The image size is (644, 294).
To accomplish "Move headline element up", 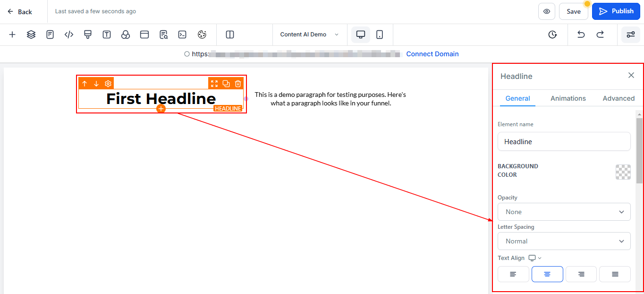I will pos(85,84).
